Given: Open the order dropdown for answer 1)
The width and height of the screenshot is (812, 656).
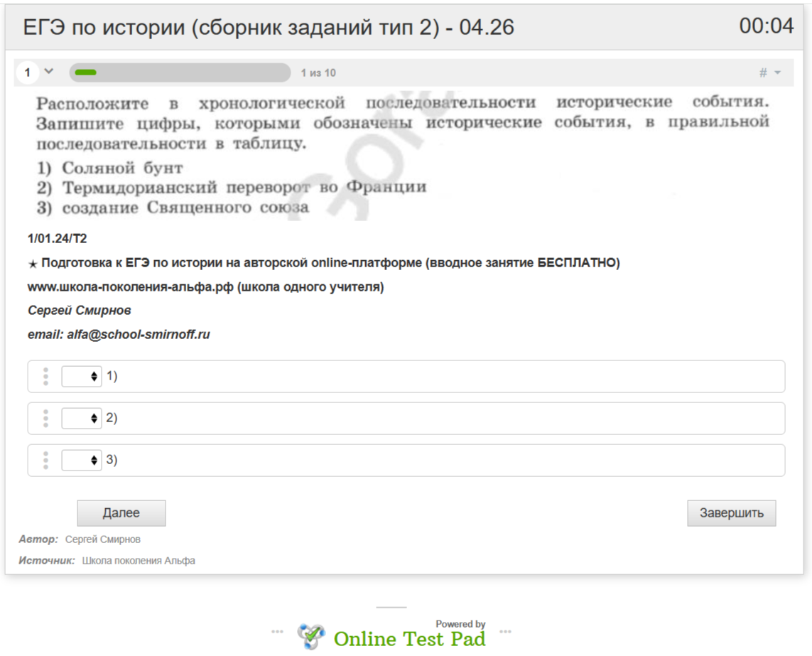Looking at the screenshot, I should (81, 377).
